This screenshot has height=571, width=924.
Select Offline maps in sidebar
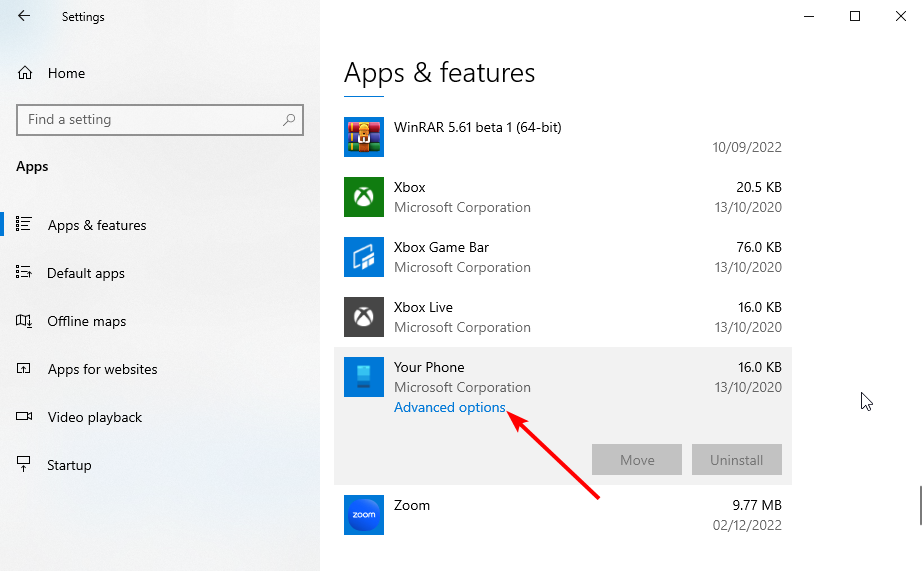87,321
